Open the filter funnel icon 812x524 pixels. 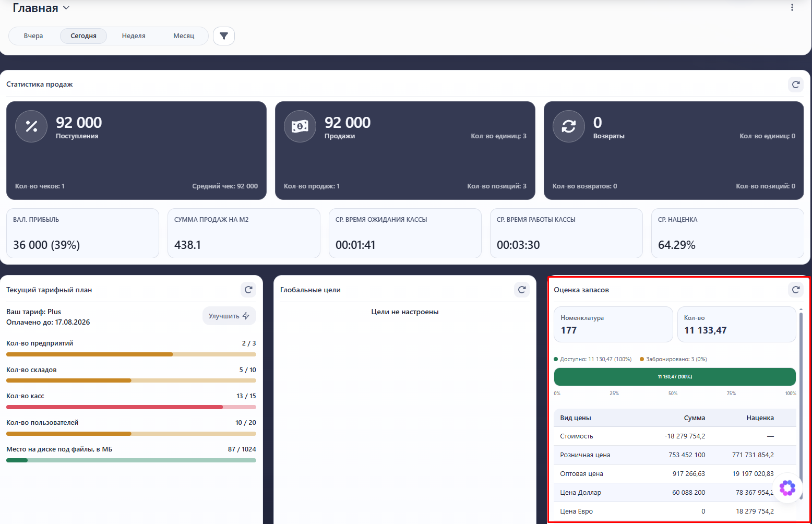click(x=224, y=36)
